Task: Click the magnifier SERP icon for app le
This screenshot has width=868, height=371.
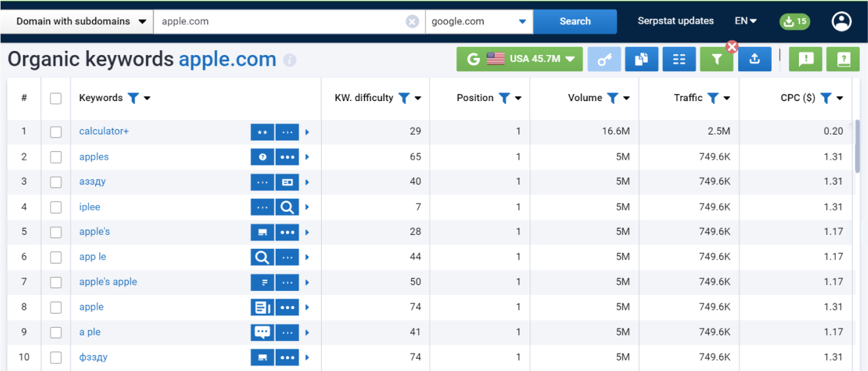Action: 262,257
